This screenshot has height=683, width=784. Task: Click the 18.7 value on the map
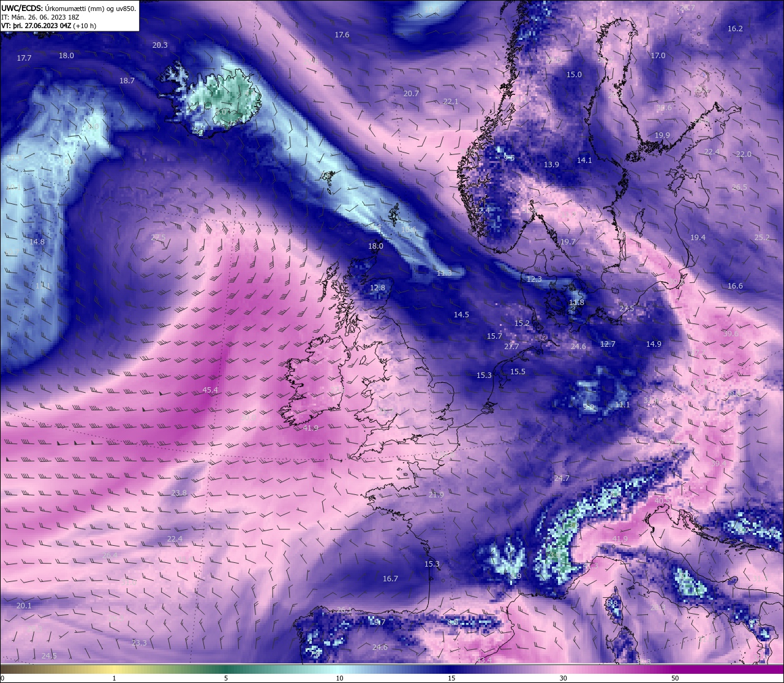point(127,81)
